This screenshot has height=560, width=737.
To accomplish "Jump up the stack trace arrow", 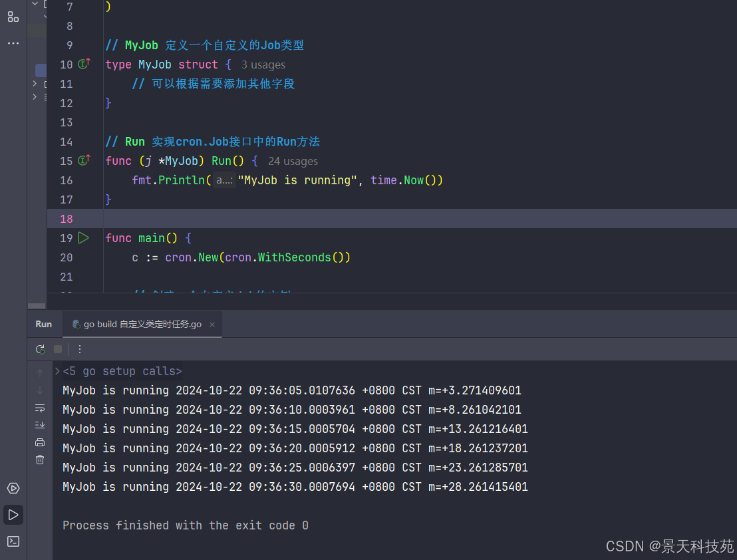I will click(x=40, y=372).
